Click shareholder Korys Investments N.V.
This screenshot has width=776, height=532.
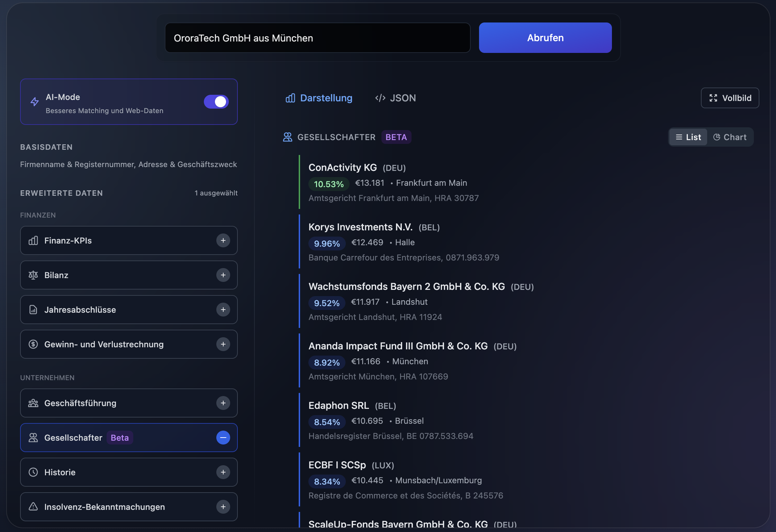(x=360, y=227)
